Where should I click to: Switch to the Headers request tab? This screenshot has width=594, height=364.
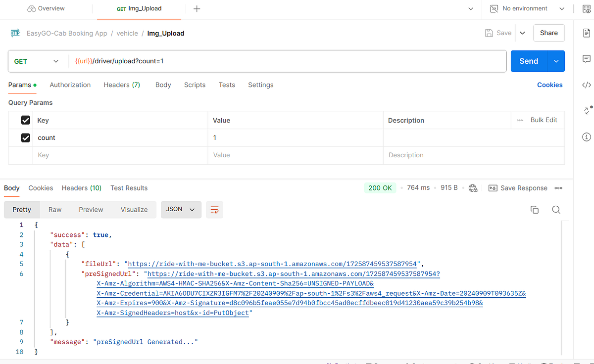[122, 85]
